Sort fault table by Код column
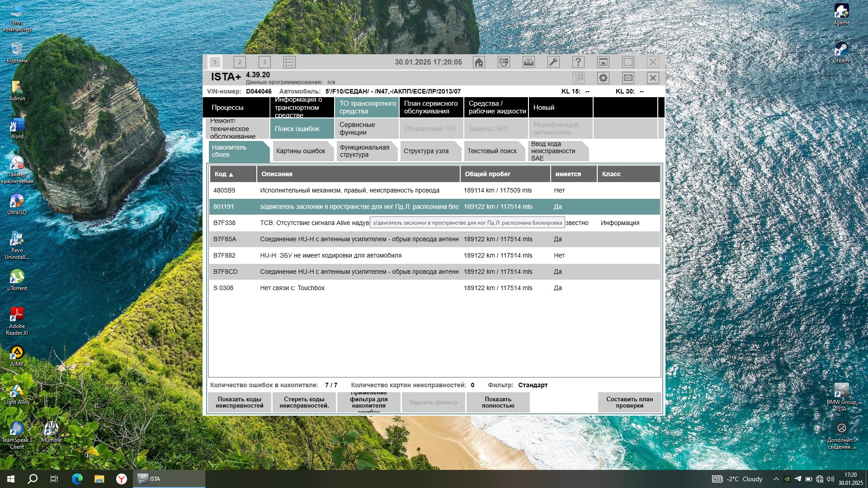Screen dimensions: 868x488 click(x=233, y=174)
